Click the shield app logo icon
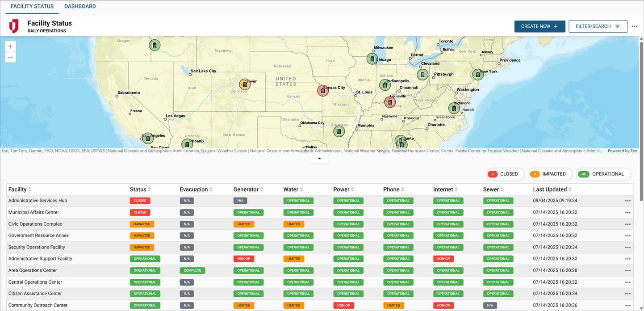 [x=14, y=26]
